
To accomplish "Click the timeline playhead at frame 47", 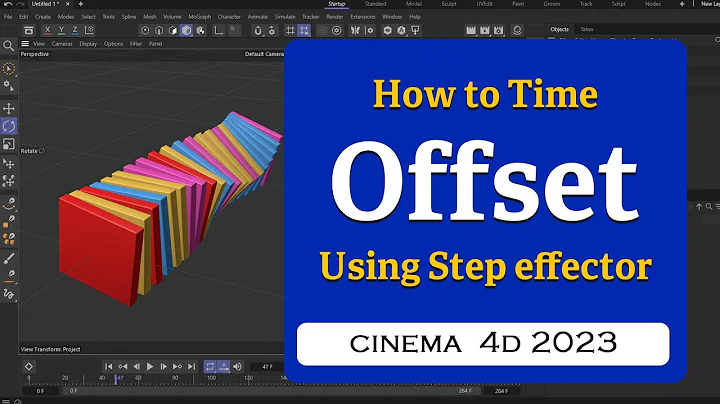I will click(x=118, y=379).
